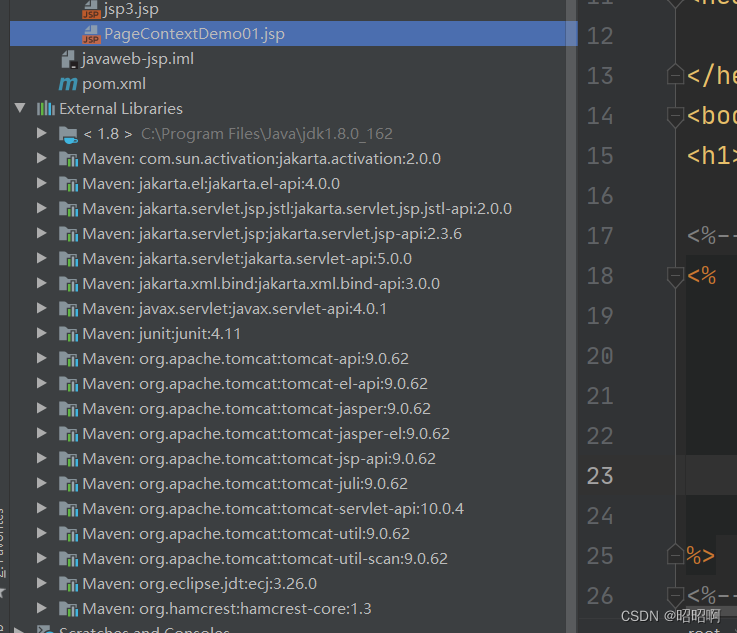Image resolution: width=737 pixels, height=633 pixels.
Task: Click jakarta.servlet.jsp-api:2.3.6 library icon
Action: 69,234
